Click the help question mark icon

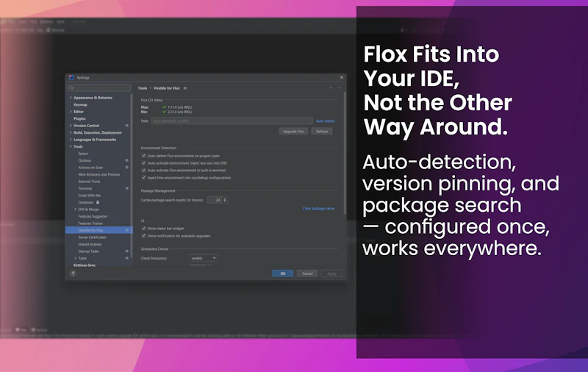tap(73, 273)
